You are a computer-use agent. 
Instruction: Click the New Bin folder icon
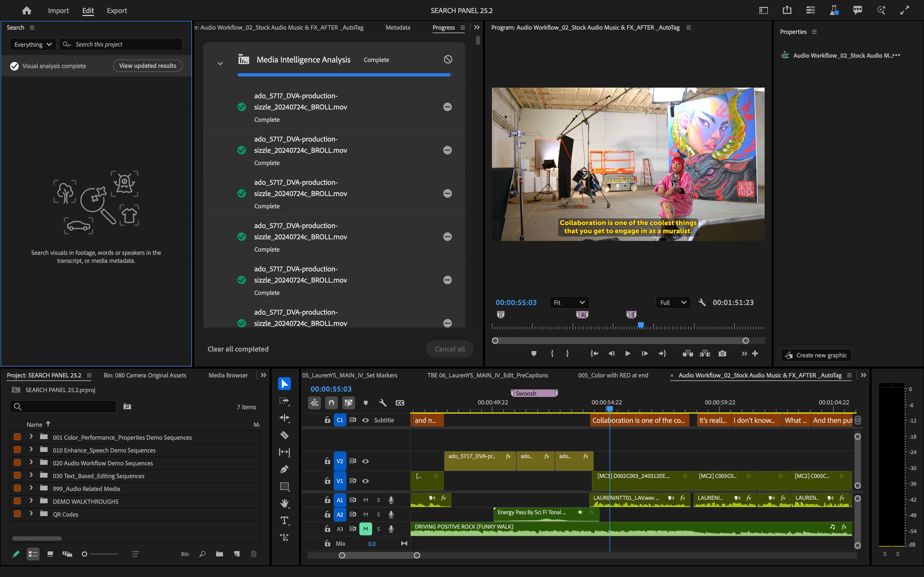point(219,554)
